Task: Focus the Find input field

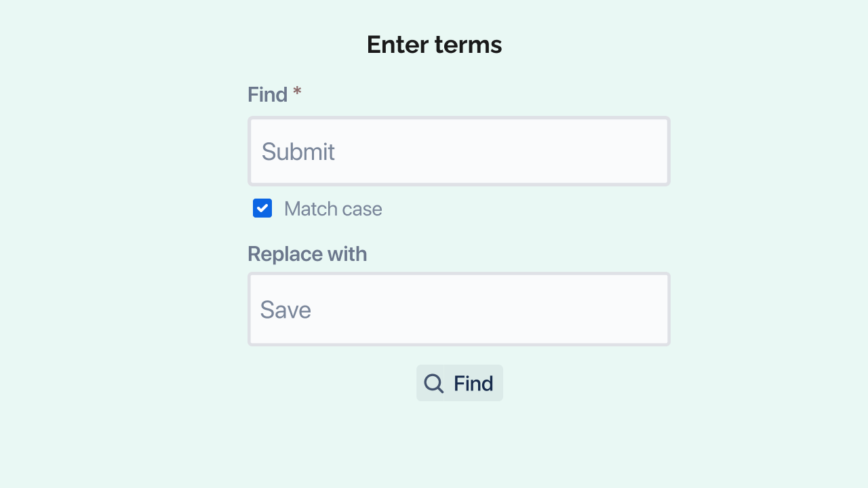Action: 458,151
